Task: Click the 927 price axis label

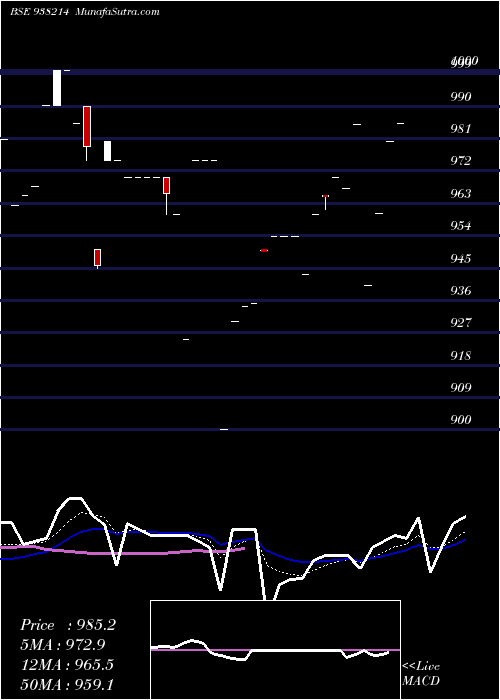Action: point(461,323)
